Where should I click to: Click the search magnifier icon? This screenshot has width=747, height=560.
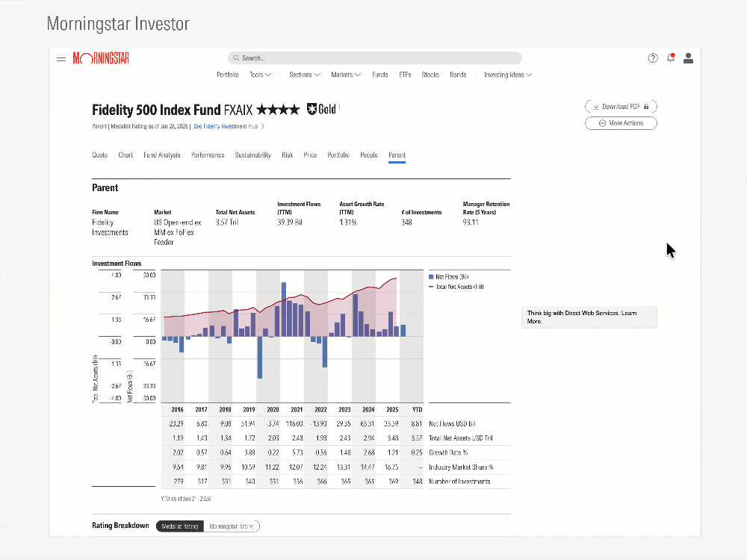click(x=236, y=58)
